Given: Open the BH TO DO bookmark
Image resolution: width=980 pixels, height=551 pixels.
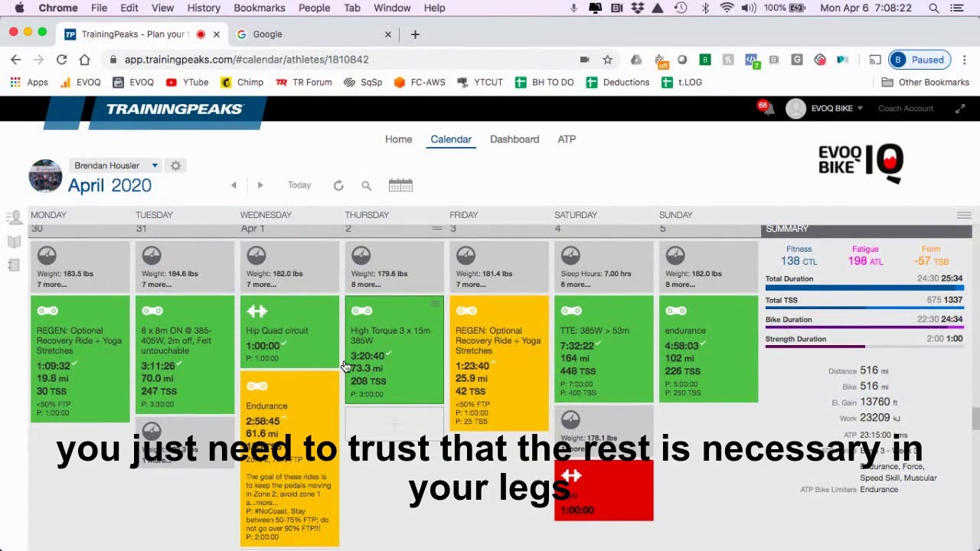Looking at the screenshot, I should tap(544, 82).
